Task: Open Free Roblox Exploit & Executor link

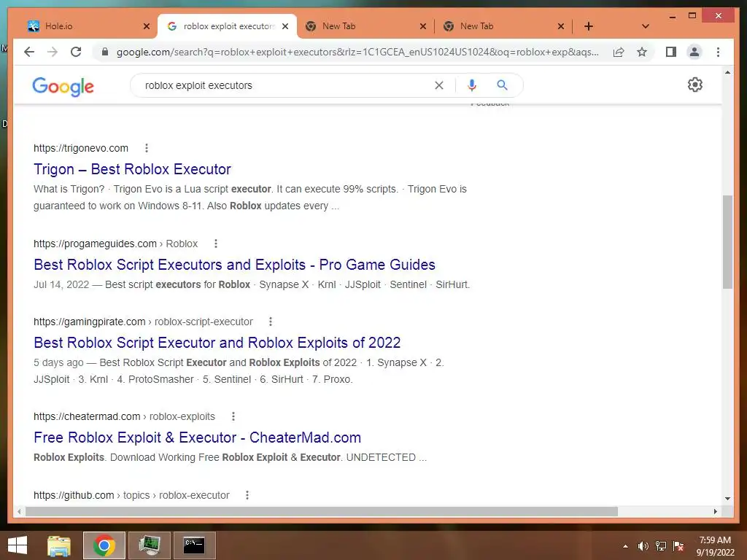Action: pyautogui.click(x=197, y=437)
